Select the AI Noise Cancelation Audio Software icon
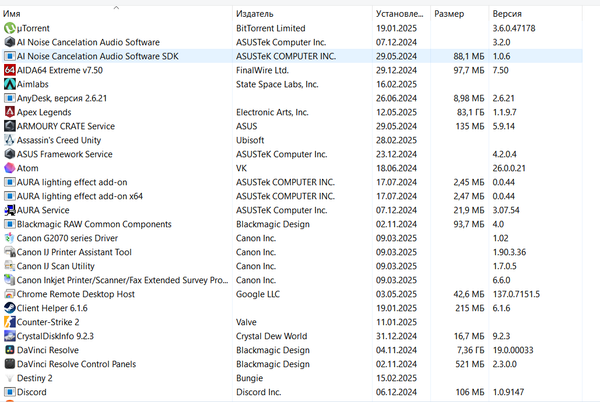 point(10,42)
